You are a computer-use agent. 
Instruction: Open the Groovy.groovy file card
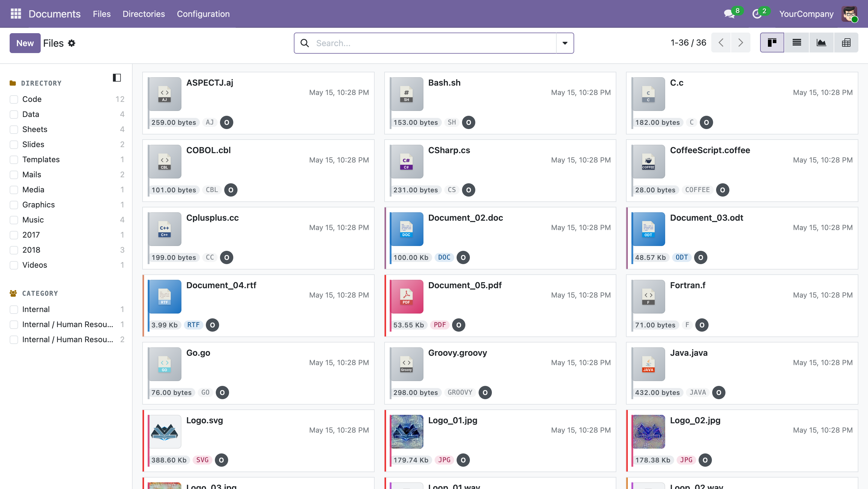500,373
